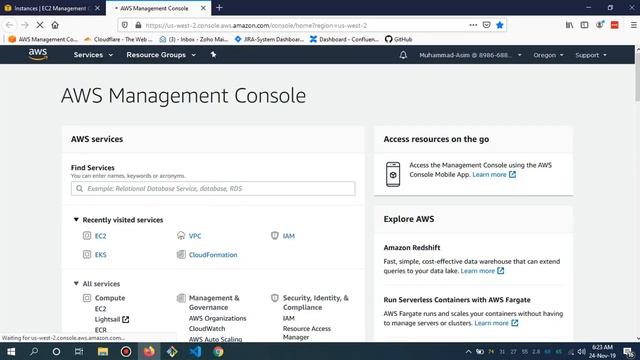The height and width of the screenshot is (360, 640).
Task: Collapse the All services section
Action: [76, 283]
